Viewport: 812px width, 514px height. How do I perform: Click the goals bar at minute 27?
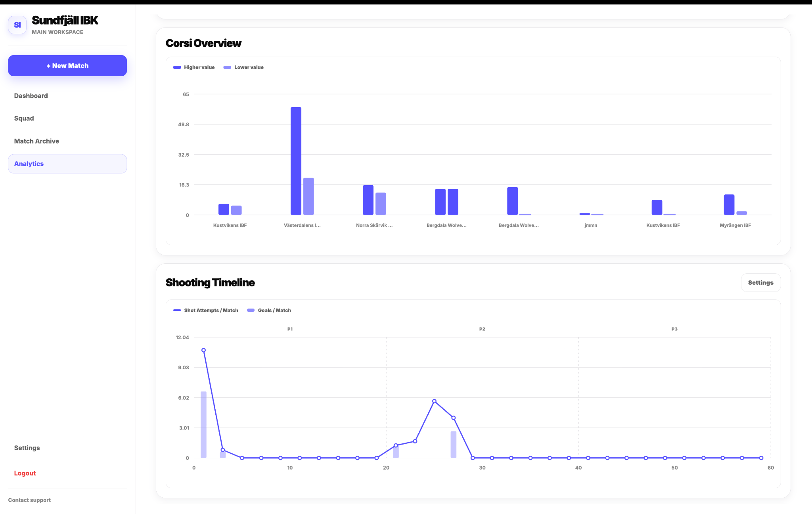(x=454, y=445)
